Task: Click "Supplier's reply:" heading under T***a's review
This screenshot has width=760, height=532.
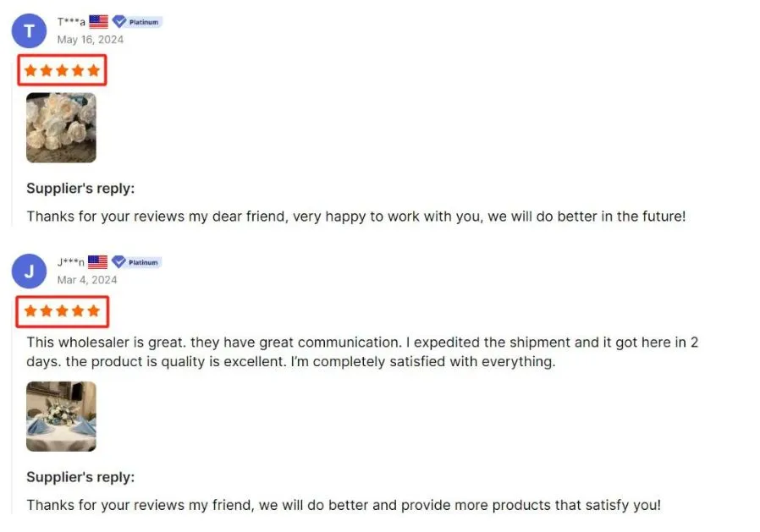Action: point(80,189)
